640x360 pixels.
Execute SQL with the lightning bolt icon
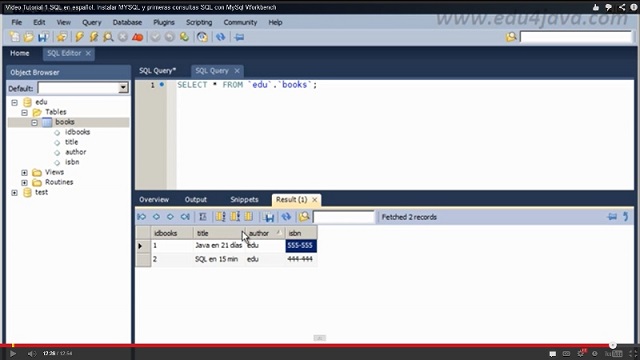pos(79,37)
